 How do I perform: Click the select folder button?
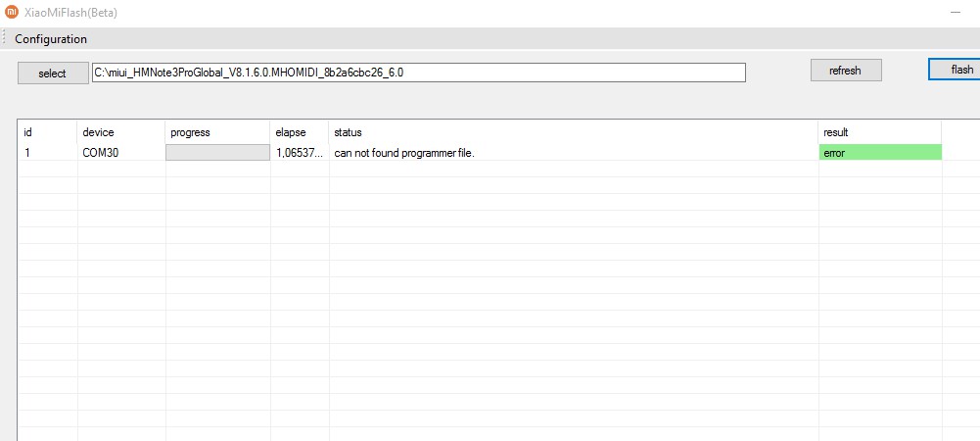click(x=52, y=73)
